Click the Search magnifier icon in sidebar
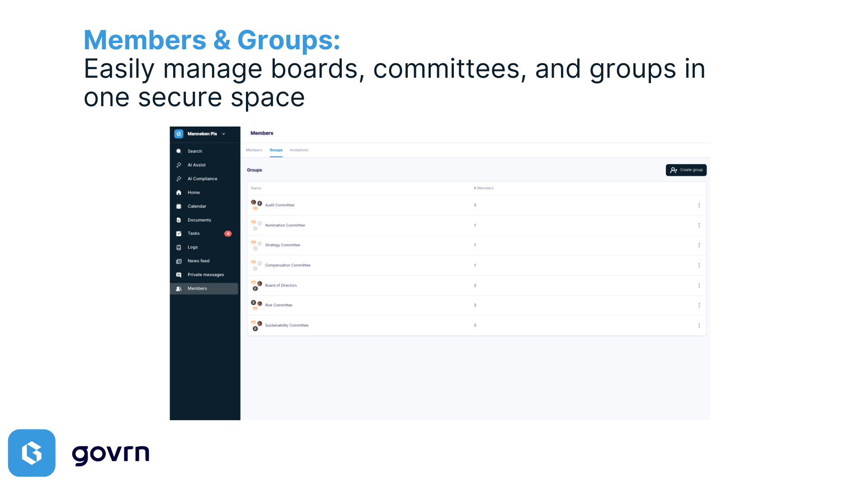The height and width of the screenshot is (488, 868). coord(179,151)
